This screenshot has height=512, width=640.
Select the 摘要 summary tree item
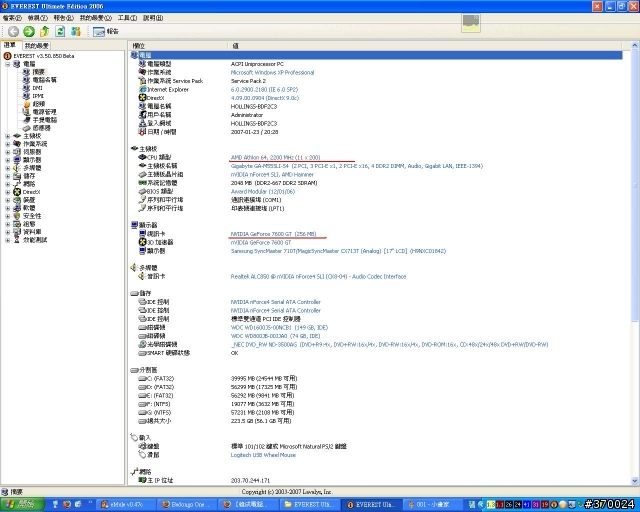38,72
